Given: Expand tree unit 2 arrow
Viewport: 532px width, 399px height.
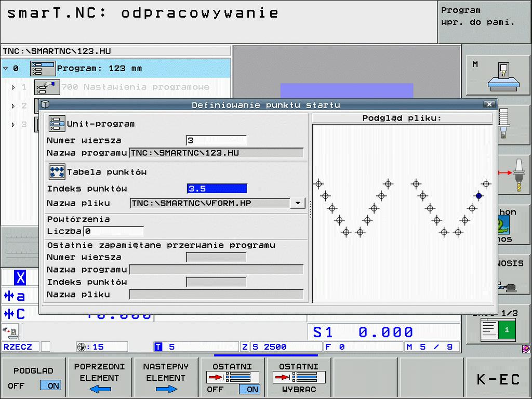Looking at the screenshot, I should tap(13, 106).
